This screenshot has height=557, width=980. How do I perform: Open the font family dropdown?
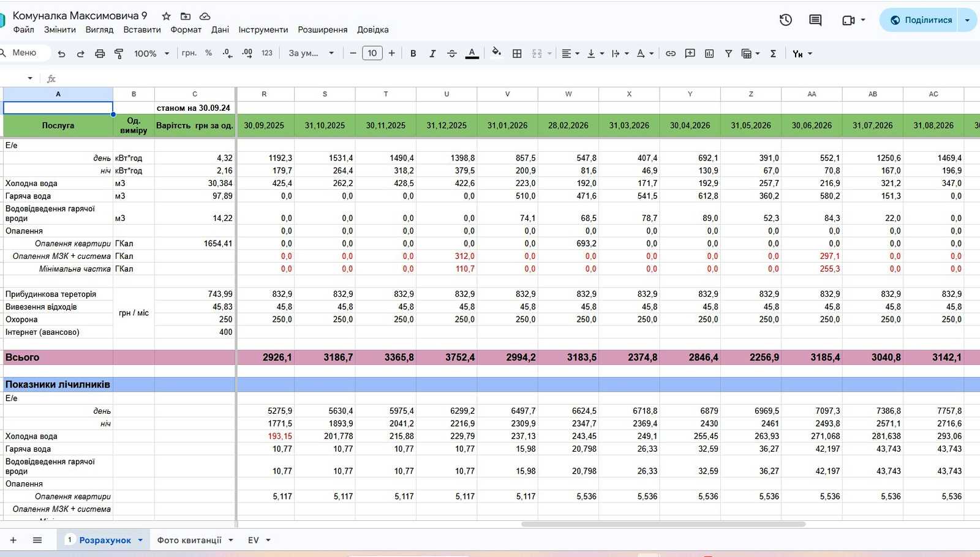[311, 53]
